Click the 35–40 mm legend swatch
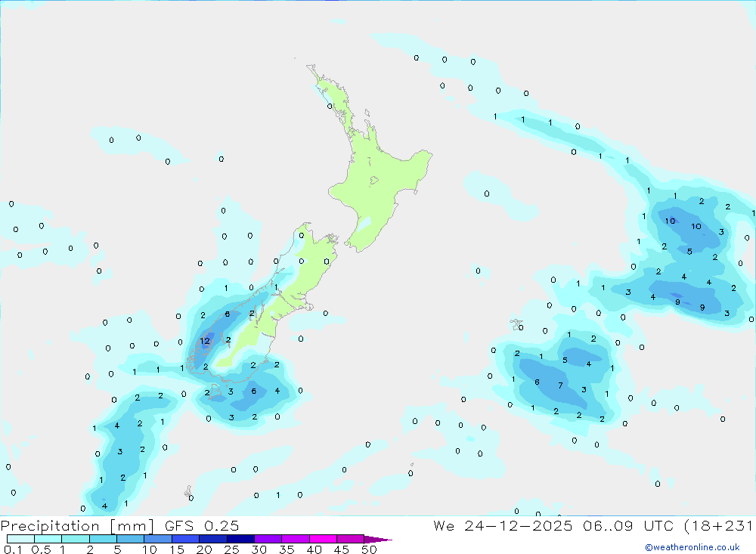This screenshot has width=756, height=554. (x=296, y=539)
